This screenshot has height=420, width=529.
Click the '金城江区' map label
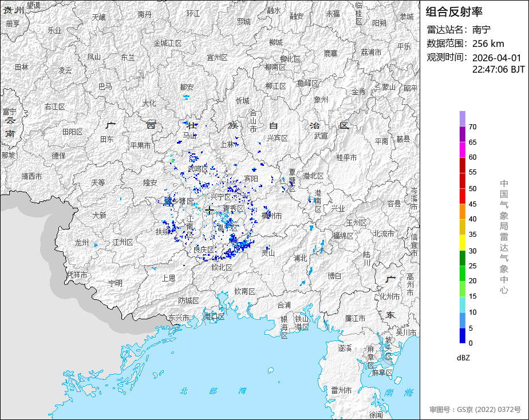(168, 43)
